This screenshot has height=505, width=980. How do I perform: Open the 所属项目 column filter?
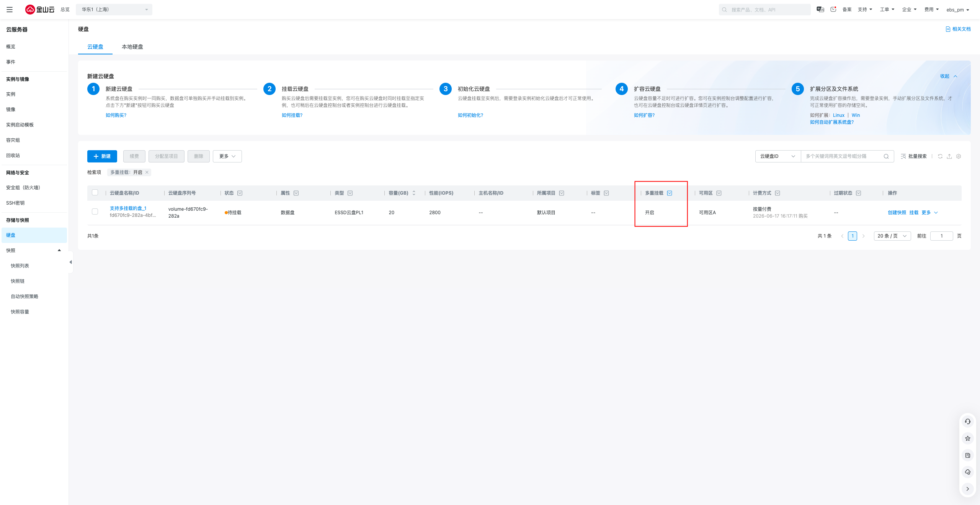pos(562,193)
